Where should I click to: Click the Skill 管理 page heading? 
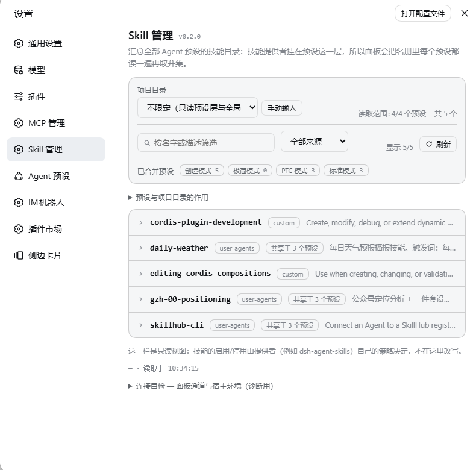click(x=151, y=36)
